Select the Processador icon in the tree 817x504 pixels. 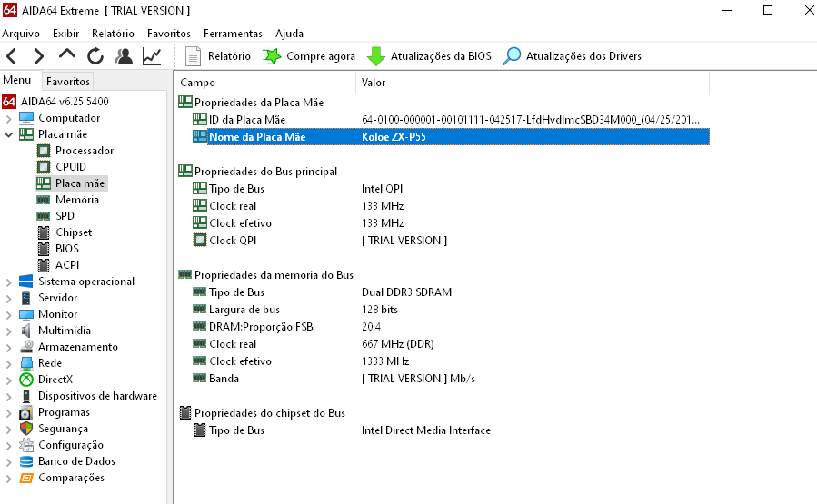(44, 151)
